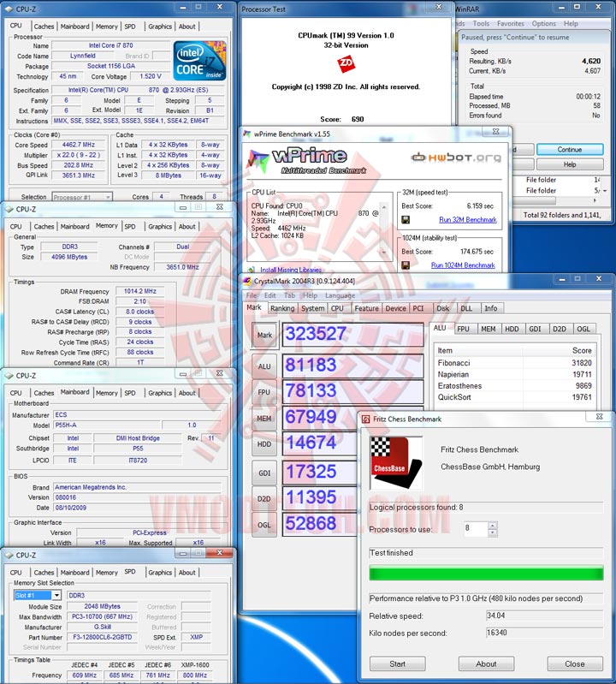
Task: Click the CPU-Z title icon in the Memory window
Action: 9,210
